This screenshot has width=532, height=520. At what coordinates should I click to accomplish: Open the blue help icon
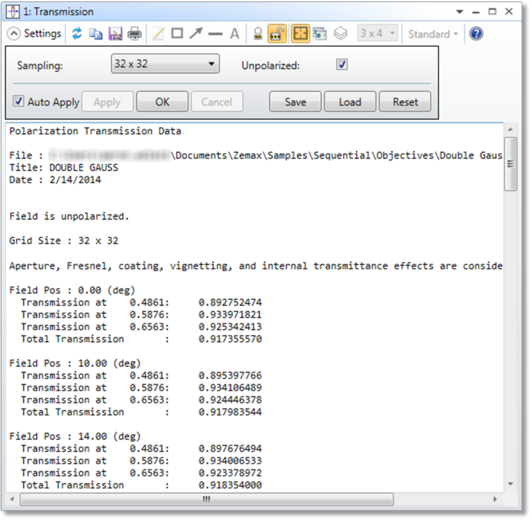click(476, 34)
